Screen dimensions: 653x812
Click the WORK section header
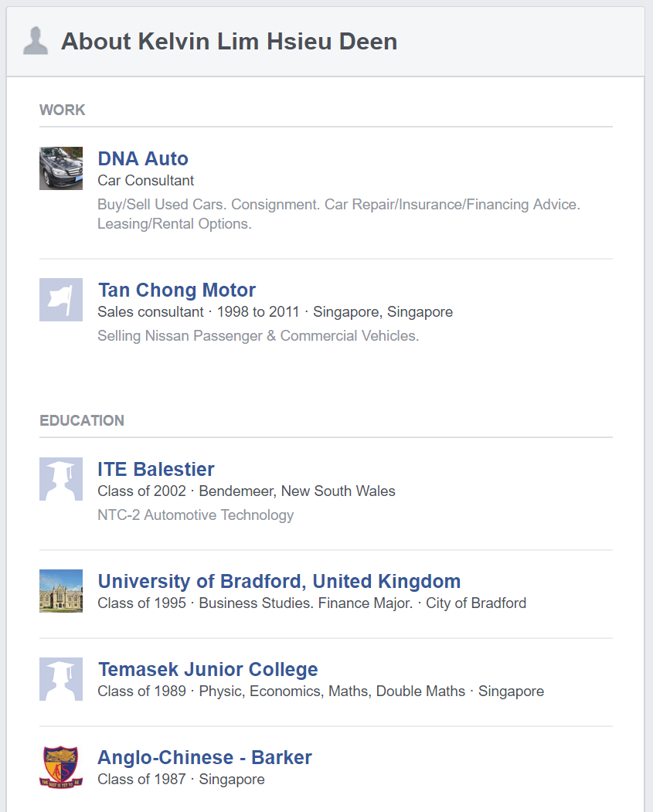(x=62, y=110)
